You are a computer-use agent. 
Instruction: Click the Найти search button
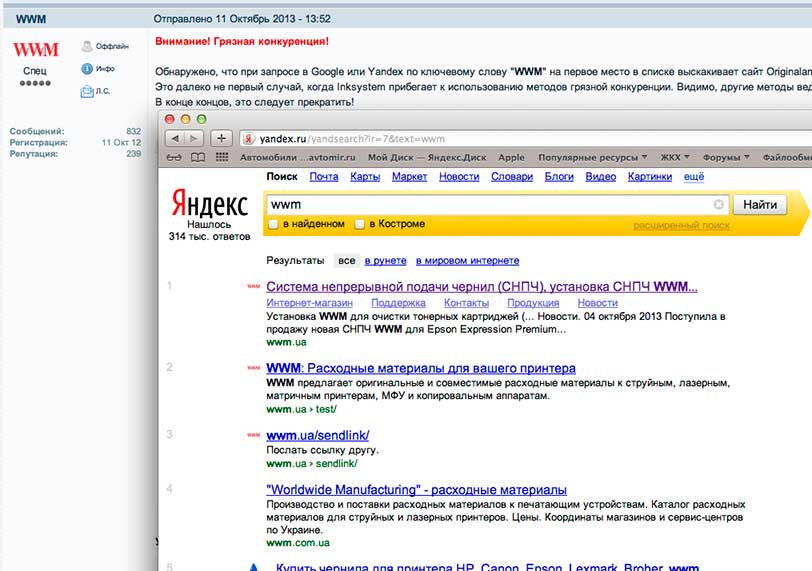tap(760, 204)
